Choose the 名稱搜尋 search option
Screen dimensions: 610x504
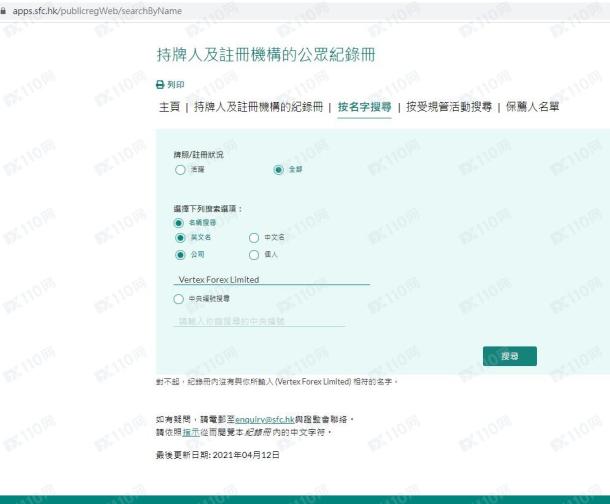click(x=179, y=223)
